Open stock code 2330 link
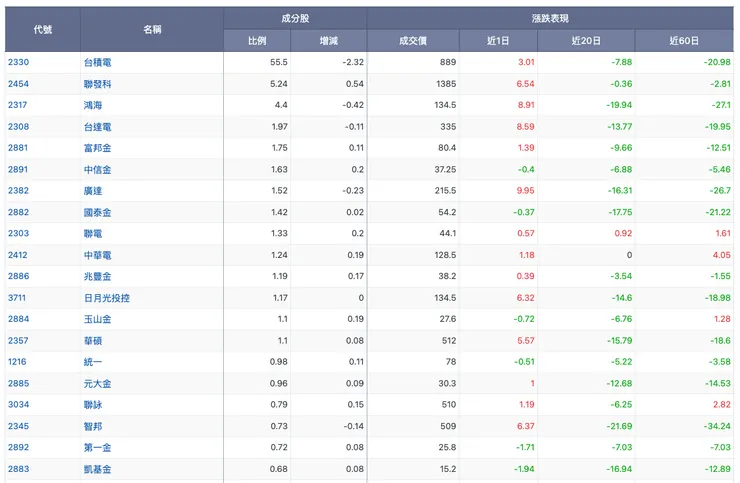This screenshot has width=740, height=483. point(18,62)
